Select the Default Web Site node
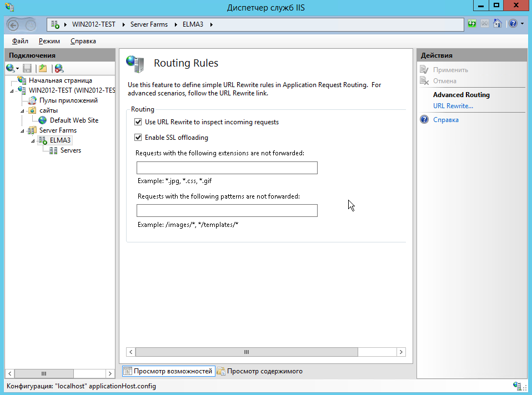 click(x=73, y=120)
